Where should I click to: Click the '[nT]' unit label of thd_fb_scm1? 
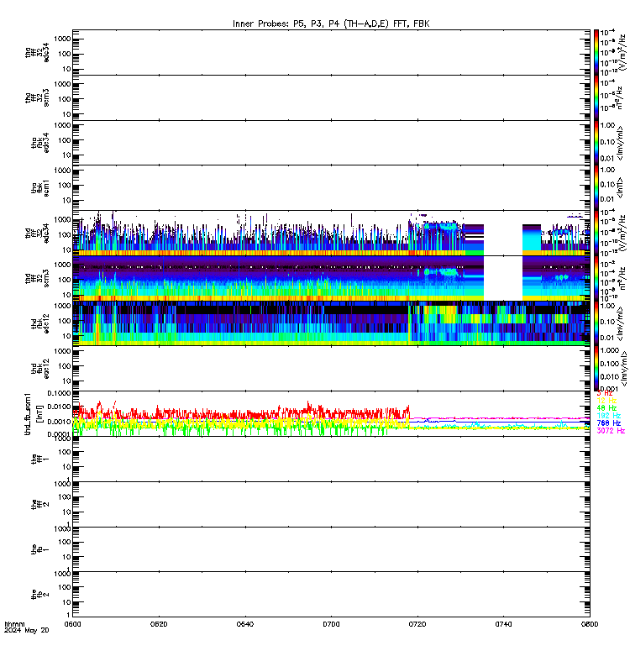pyautogui.click(x=39, y=413)
